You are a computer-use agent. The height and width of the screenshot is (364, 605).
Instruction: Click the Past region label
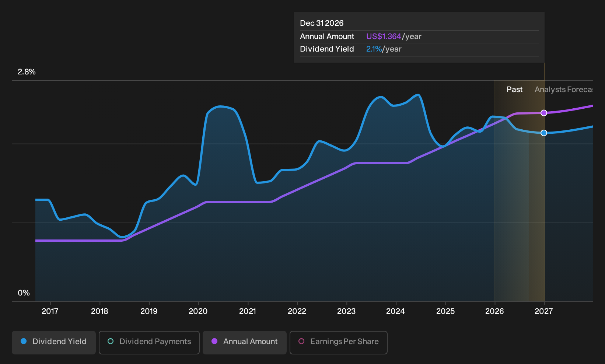[x=514, y=90]
